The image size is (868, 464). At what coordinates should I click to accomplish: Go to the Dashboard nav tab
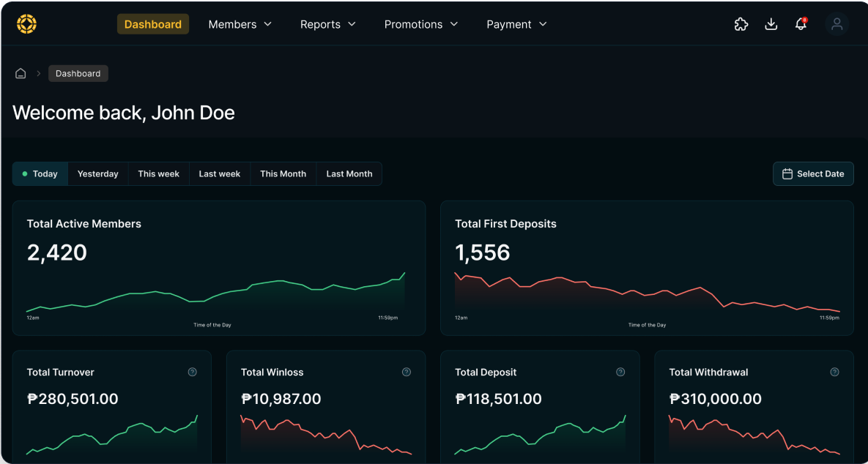(153, 24)
